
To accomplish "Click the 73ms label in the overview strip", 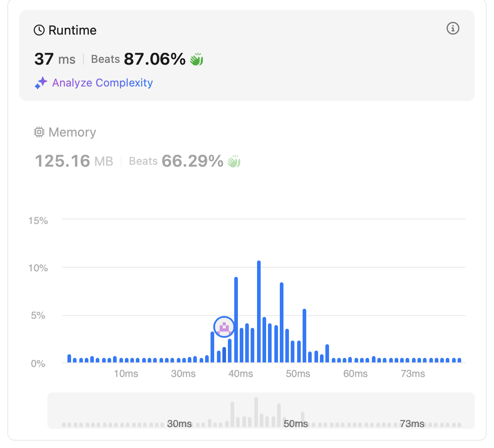I will (412, 423).
